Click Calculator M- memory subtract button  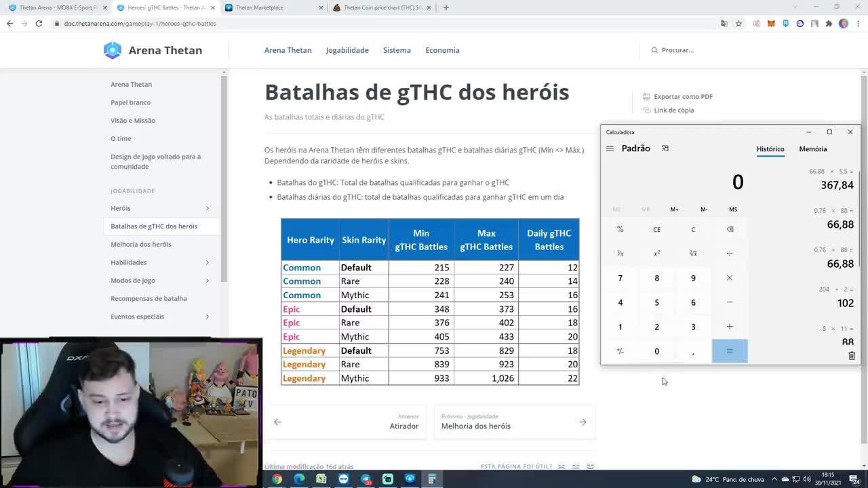[x=704, y=209]
